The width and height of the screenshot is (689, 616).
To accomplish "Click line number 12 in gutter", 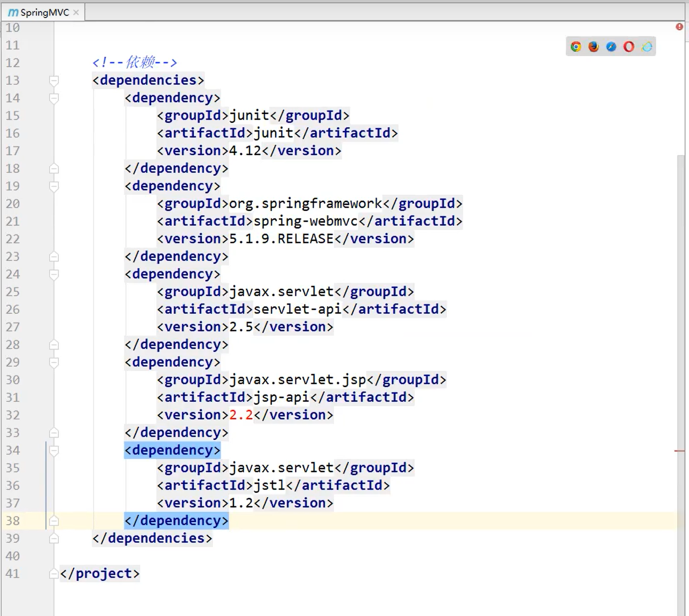I will pos(13,63).
